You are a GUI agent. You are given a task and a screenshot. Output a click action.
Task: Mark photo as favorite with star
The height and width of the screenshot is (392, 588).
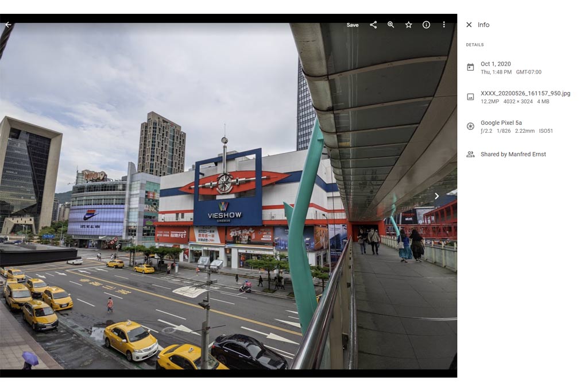coord(408,25)
